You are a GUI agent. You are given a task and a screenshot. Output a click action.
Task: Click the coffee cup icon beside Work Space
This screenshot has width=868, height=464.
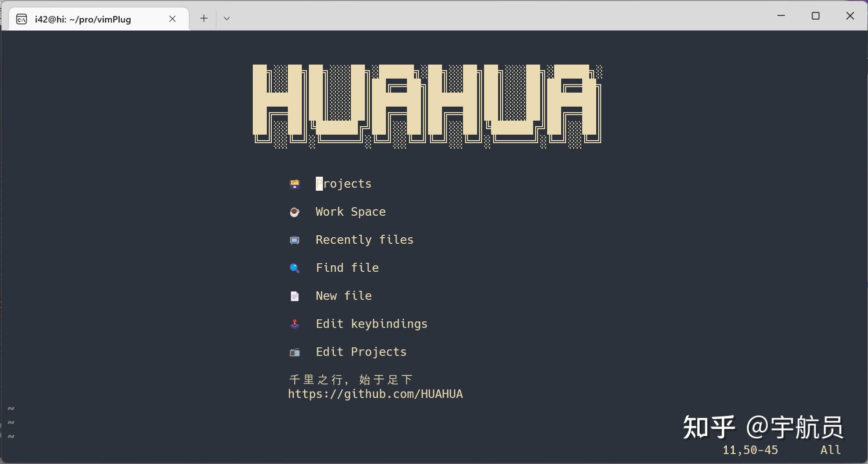294,212
